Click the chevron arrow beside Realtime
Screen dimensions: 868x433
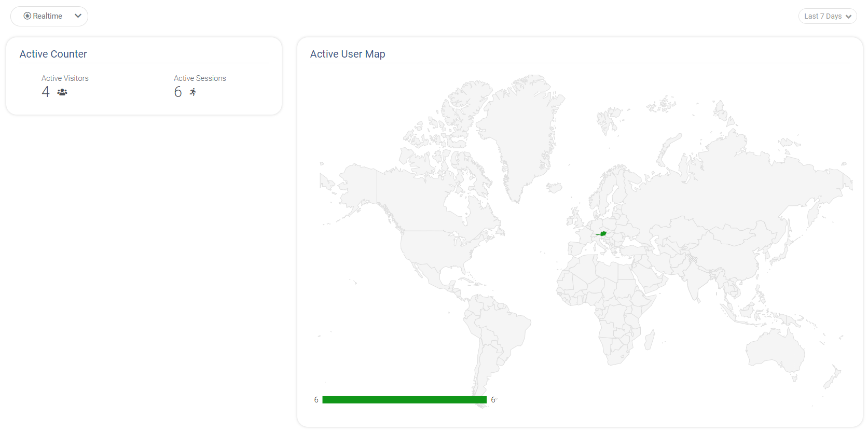78,16
